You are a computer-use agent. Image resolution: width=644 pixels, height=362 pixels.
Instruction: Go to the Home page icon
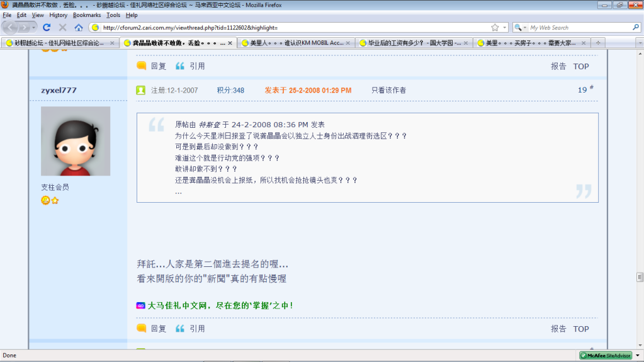(79, 28)
